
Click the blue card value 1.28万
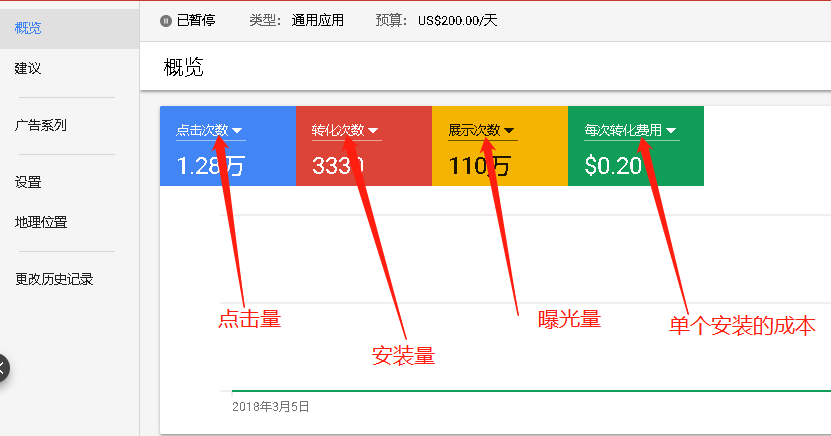210,166
